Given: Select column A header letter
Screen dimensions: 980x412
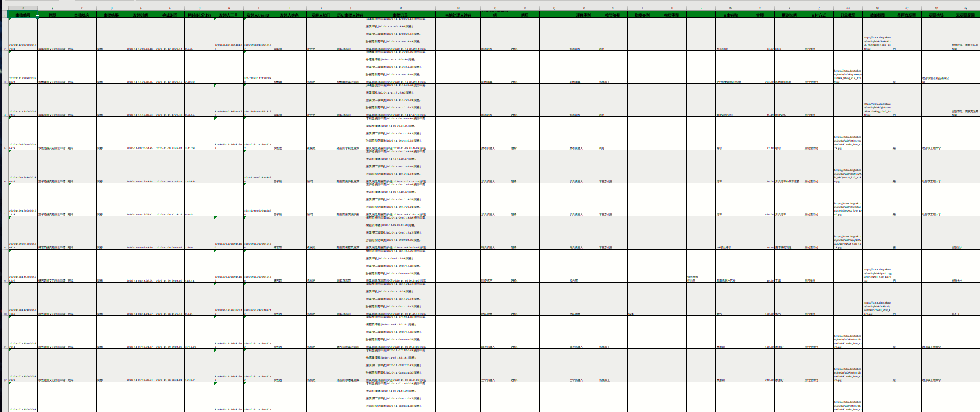Looking at the screenshot, I should click(23, 9).
